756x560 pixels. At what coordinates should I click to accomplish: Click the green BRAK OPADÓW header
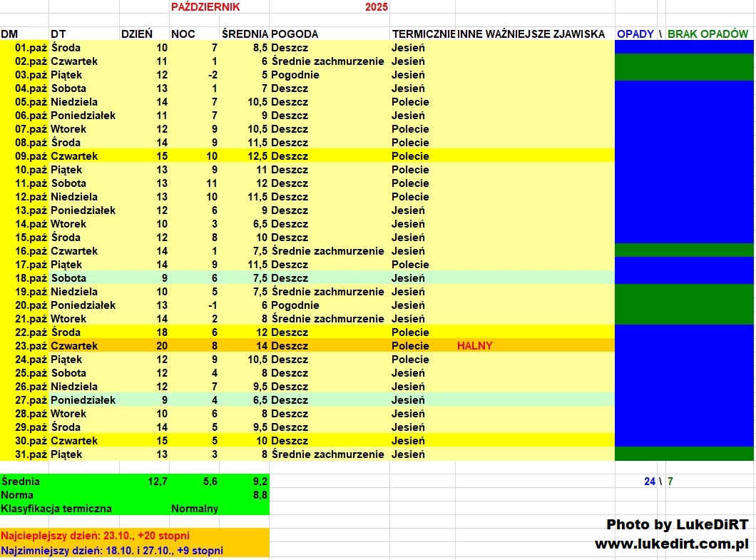click(708, 34)
